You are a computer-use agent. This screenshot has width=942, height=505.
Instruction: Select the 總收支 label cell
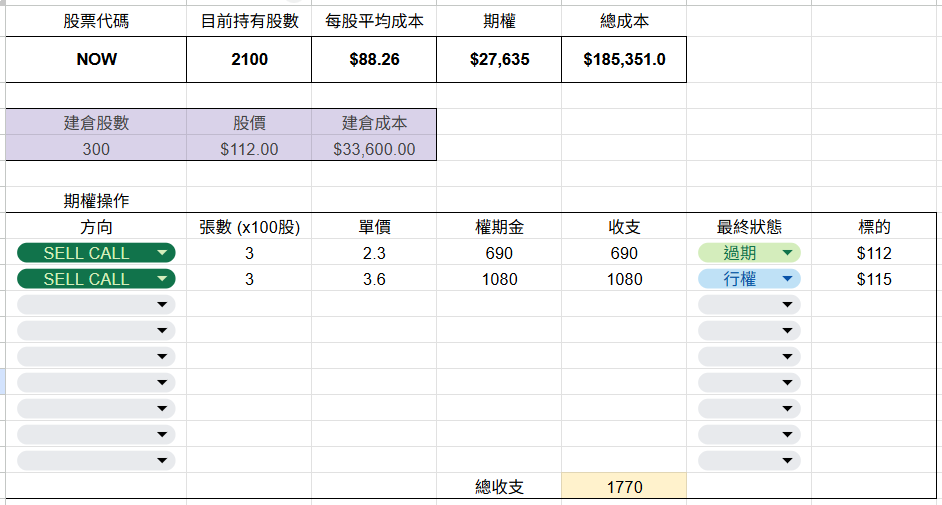point(499,486)
